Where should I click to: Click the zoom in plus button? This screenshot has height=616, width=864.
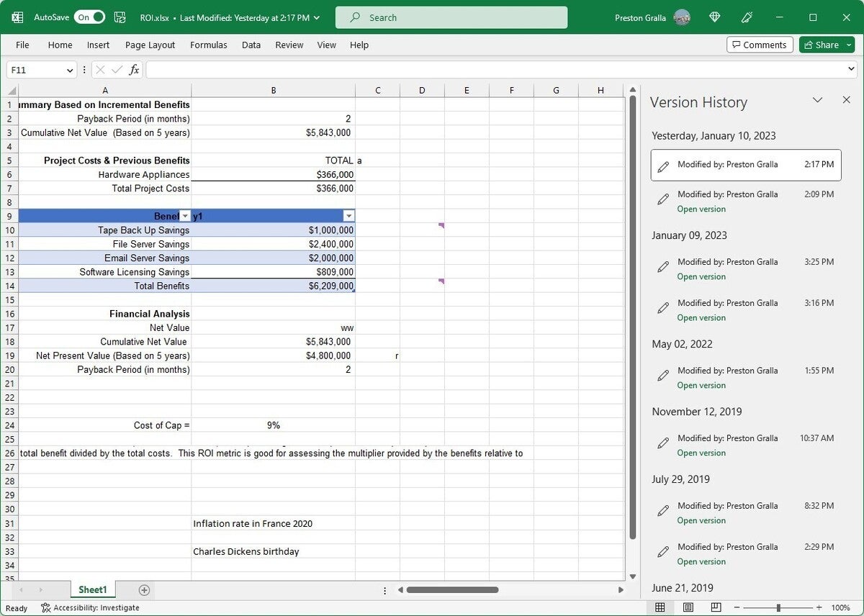pyautogui.click(x=819, y=608)
